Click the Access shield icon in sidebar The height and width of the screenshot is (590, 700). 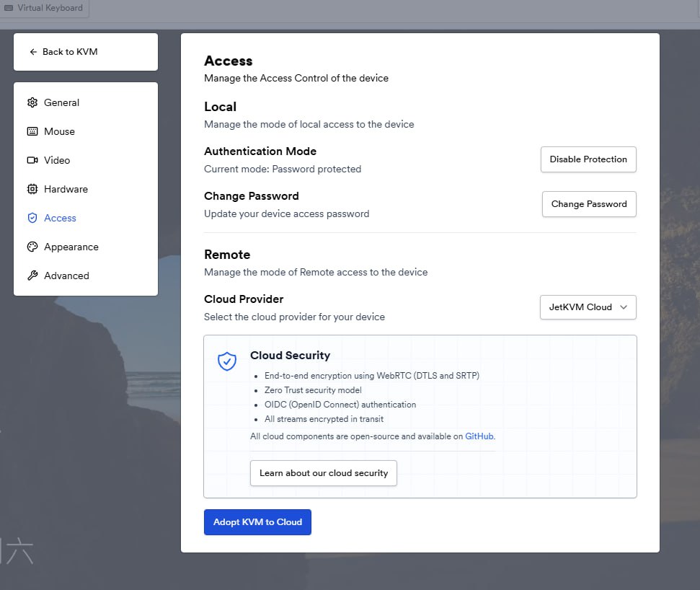click(32, 218)
